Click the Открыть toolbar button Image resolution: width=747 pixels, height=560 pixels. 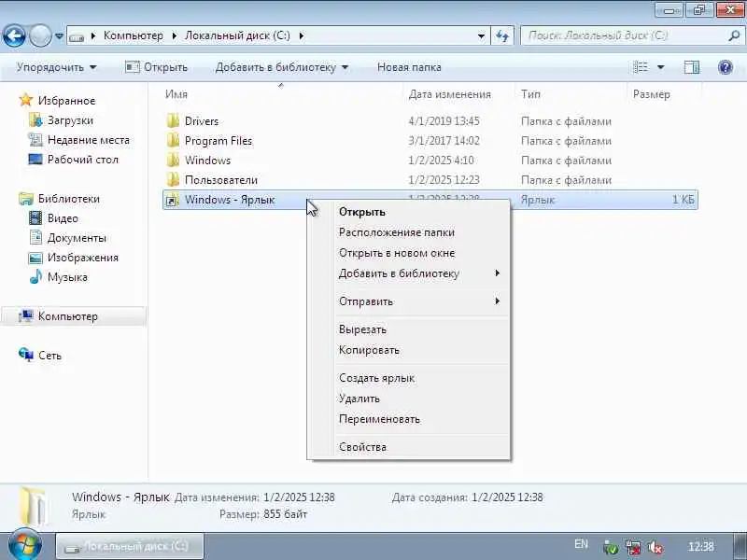click(156, 67)
